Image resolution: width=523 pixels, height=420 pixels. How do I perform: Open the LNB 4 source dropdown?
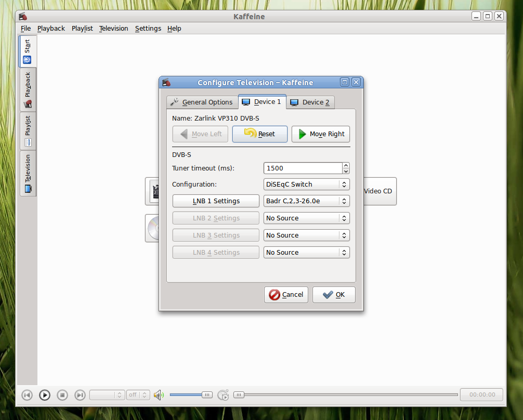click(x=307, y=253)
